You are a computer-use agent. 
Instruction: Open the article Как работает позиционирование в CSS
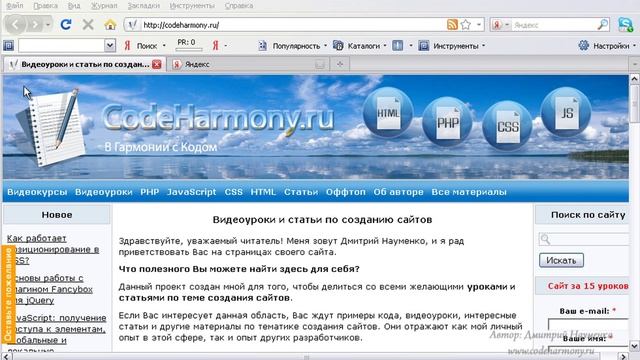coord(53,249)
